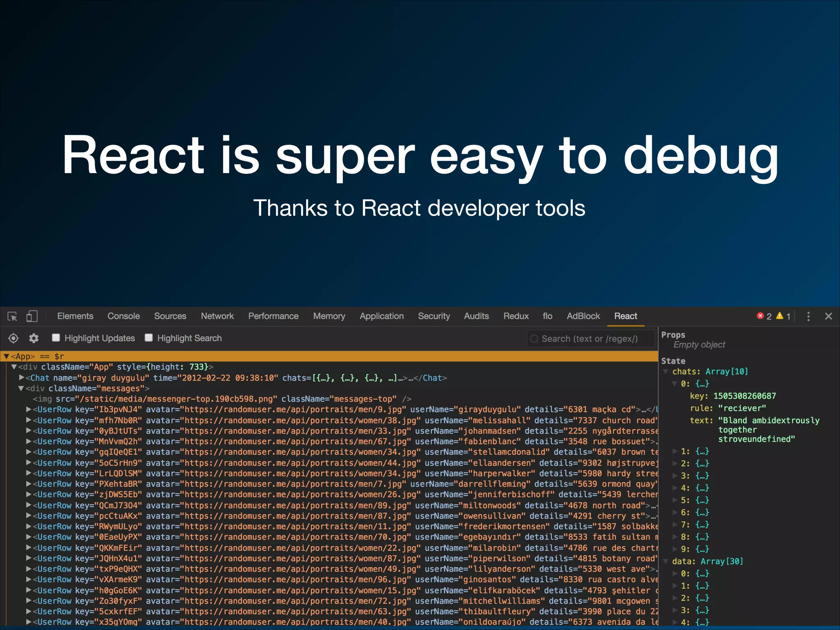
Task: Toggle the device toolbar icon
Action: click(x=32, y=316)
